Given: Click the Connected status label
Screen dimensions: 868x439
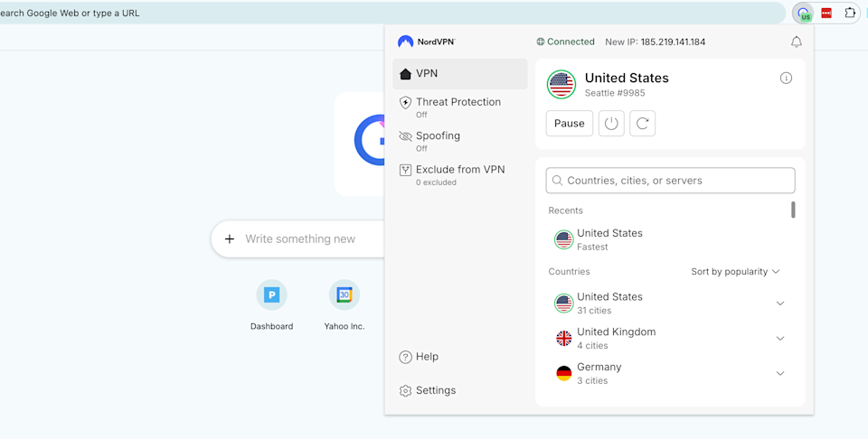Looking at the screenshot, I should (565, 42).
